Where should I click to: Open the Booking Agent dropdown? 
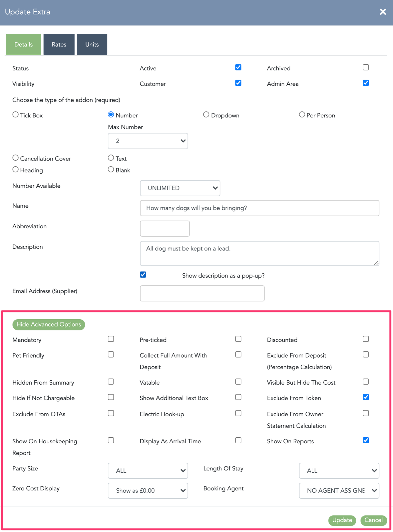(339, 491)
